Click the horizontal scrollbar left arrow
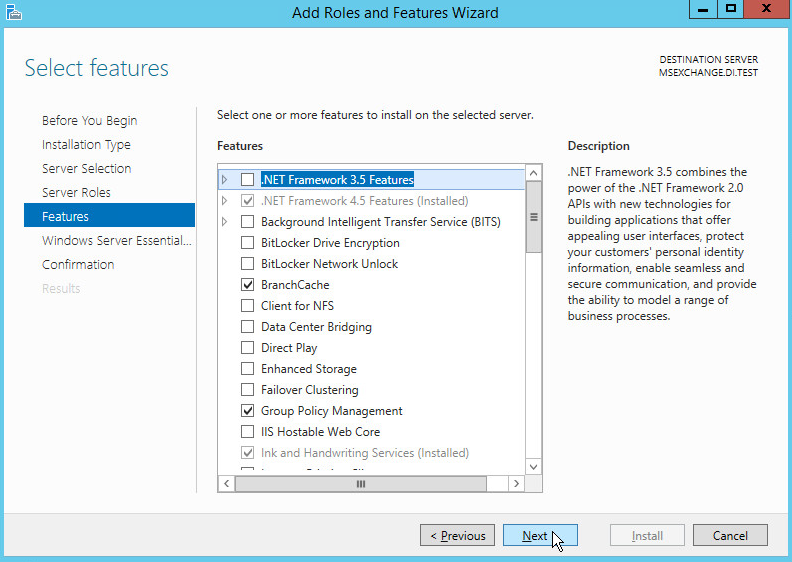 tap(226, 483)
